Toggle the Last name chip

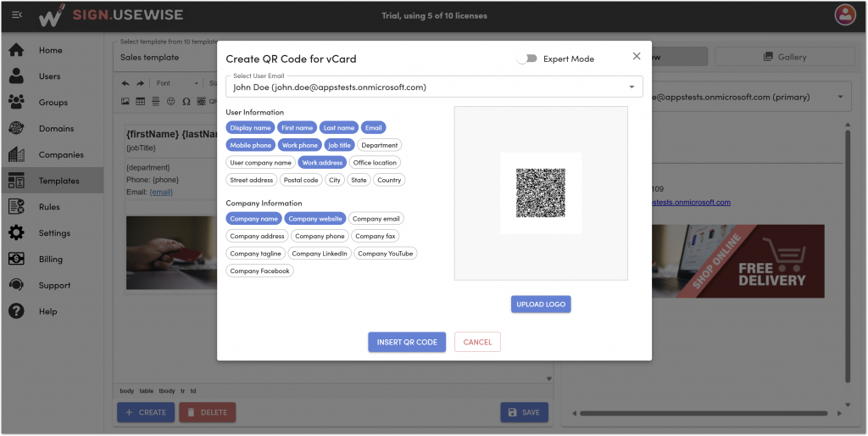pos(339,128)
